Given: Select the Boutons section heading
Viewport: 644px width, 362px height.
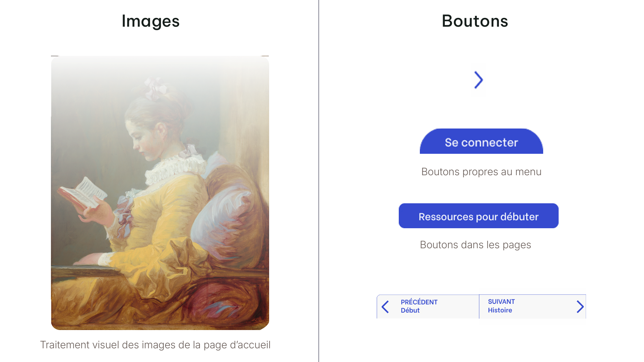Looking at the screenshot, I should pyautogui.click(x=475, y=21).
